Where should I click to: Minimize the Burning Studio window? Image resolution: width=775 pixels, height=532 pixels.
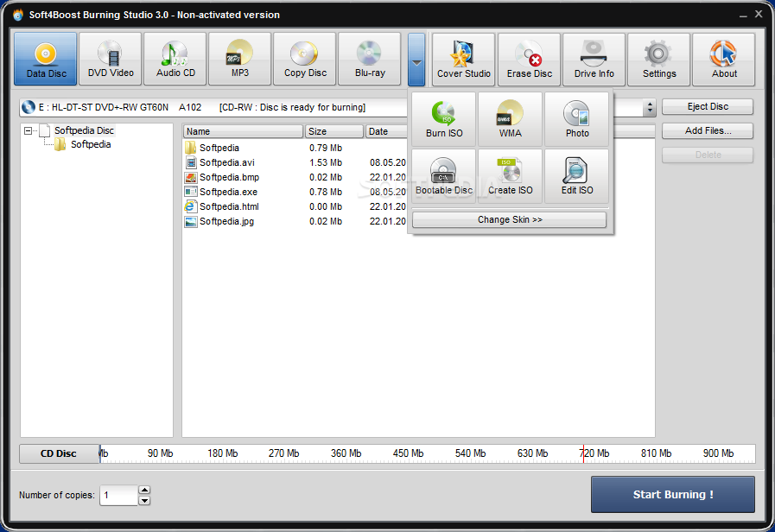pos(743,16)
